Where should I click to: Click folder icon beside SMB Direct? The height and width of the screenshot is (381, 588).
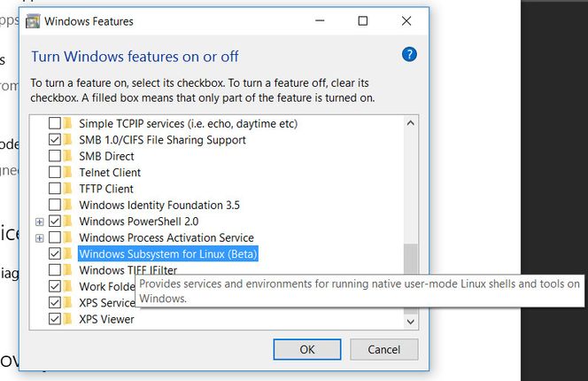point(67,156)
